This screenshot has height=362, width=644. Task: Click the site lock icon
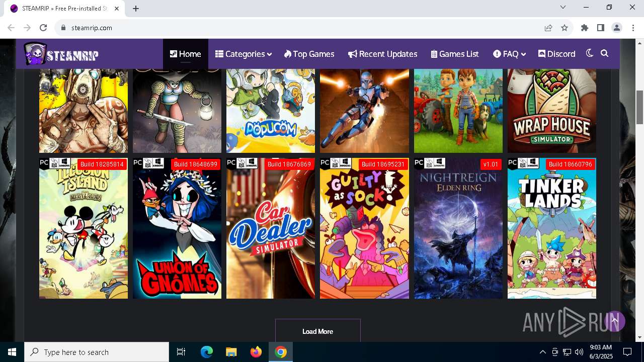point(63,28)
